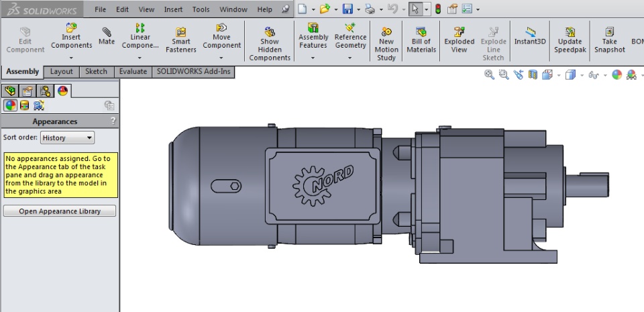Toggle View Appearances button in panel

click(10, 105)
